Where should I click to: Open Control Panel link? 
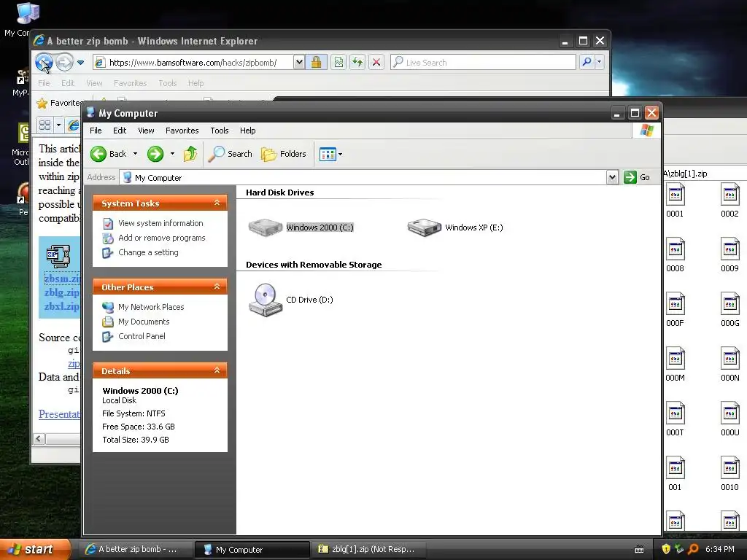click(142, 336)
